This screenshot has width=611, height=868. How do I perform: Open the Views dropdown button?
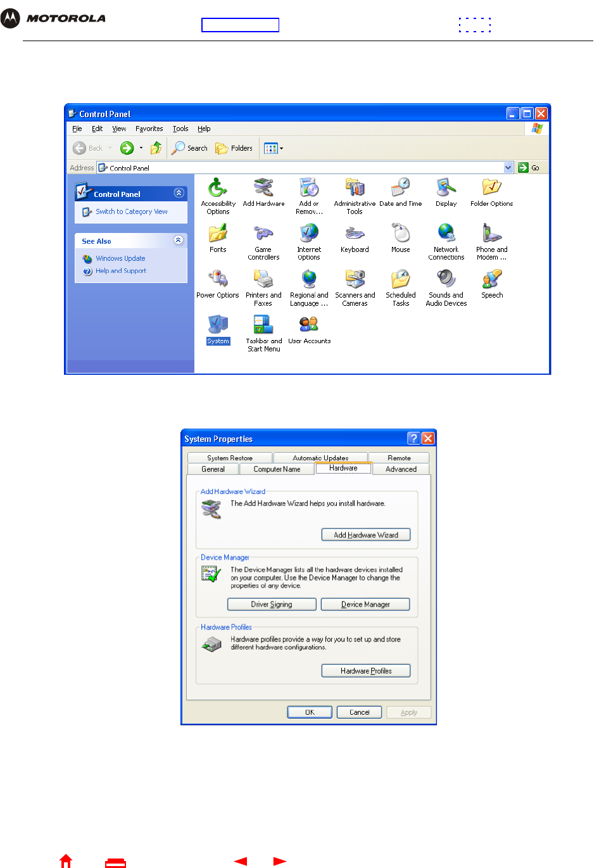pos(273,148)
